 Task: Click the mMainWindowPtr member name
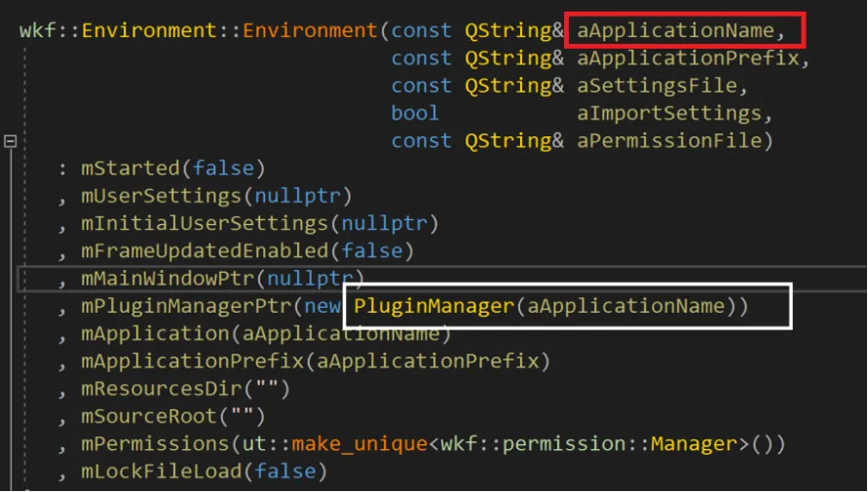(168, 279)
